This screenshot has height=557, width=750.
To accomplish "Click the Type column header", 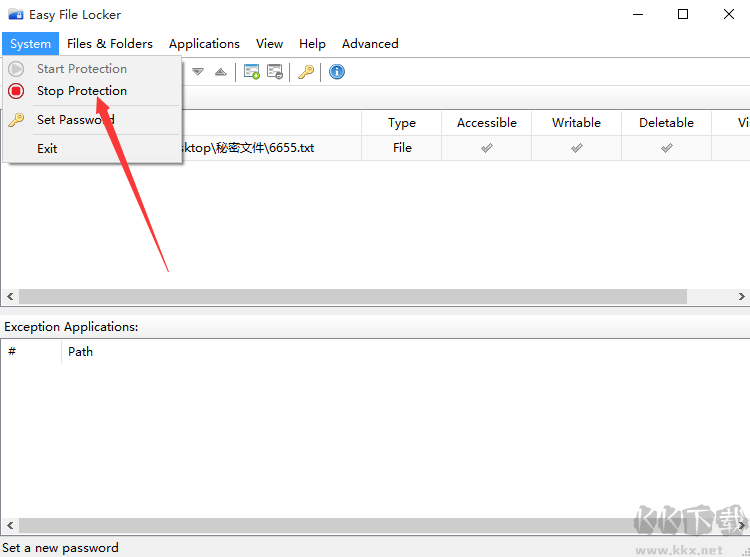I will 402,123.
